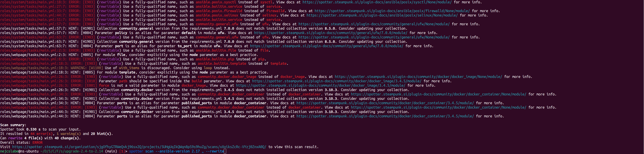Open docker_image None module docs link

[418, 77]
